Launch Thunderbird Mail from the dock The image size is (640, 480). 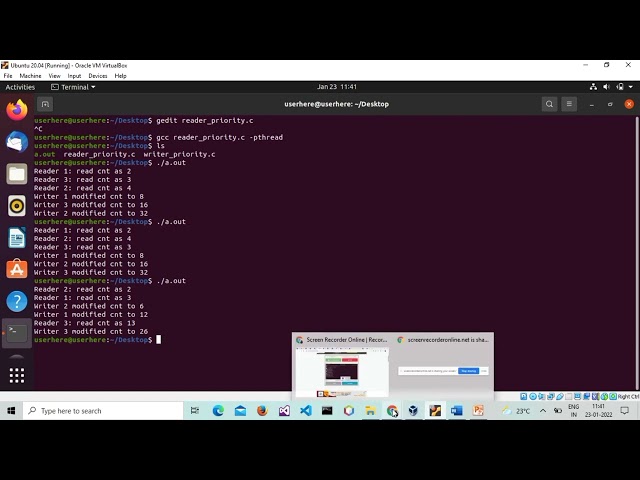tap(17, 142)
